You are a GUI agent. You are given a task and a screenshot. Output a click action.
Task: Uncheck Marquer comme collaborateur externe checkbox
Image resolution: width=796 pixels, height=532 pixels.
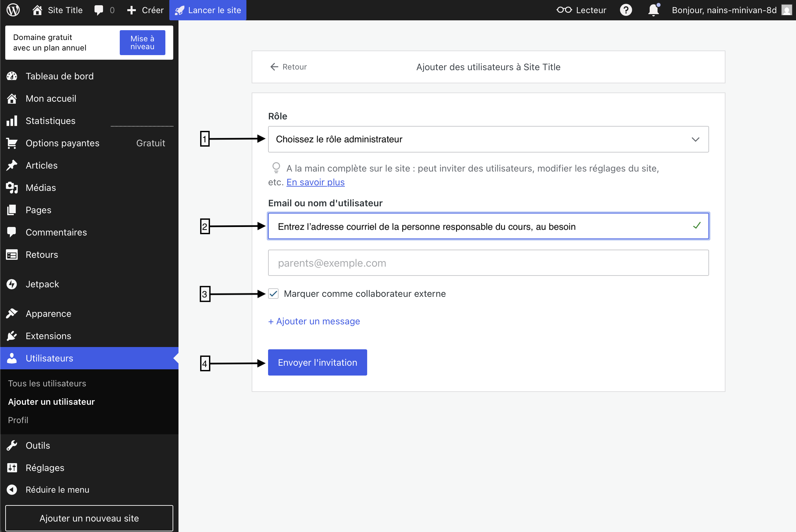tap(273, 294)
